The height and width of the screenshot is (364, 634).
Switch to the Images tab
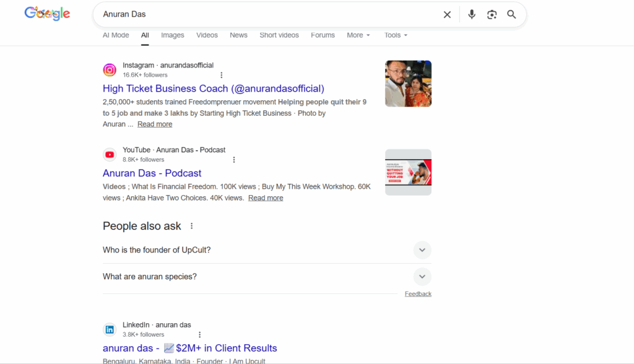coord(172,35)
